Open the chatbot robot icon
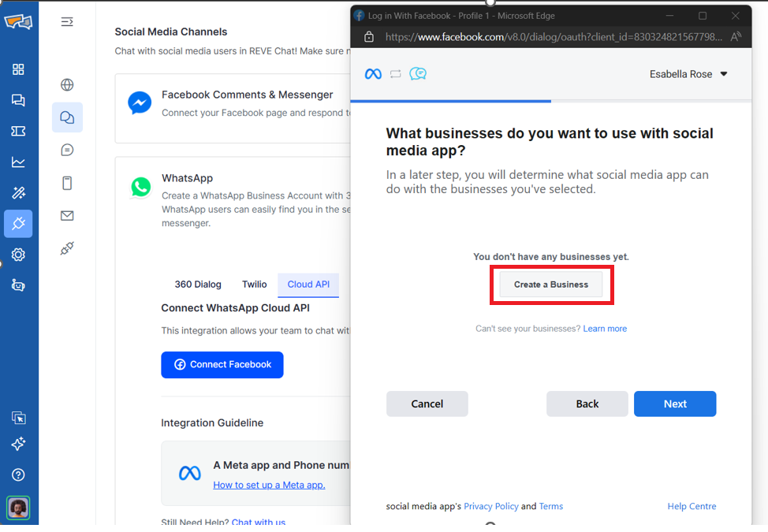Screen dimensions: 768x532 coord(18,285)
